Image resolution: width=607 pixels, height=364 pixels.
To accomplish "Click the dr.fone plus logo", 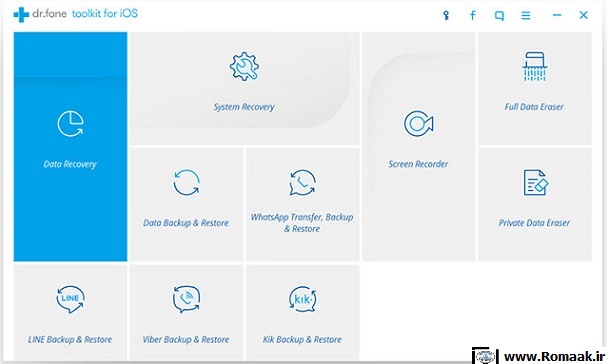I will click(x=21, y=15).
